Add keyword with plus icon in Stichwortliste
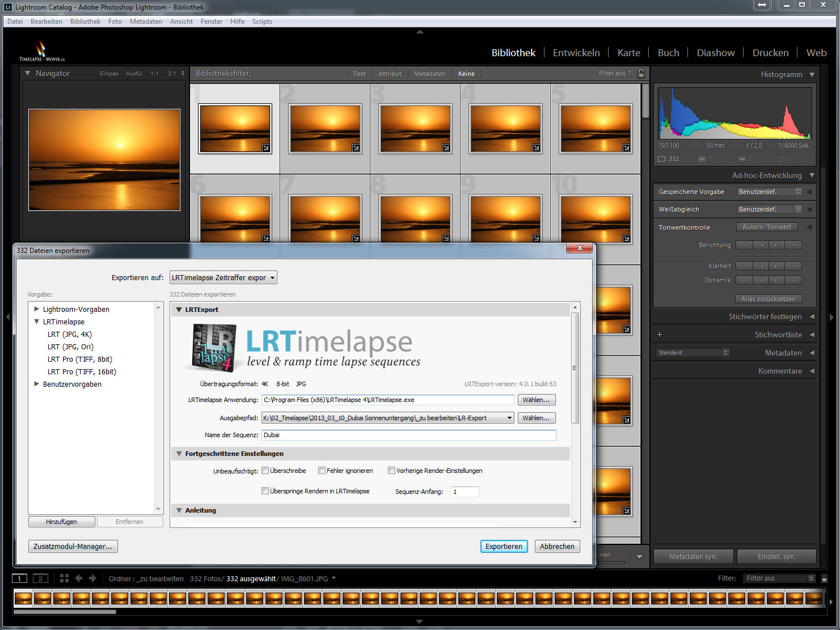Viewport: 840px width, 630px height. 660,335
